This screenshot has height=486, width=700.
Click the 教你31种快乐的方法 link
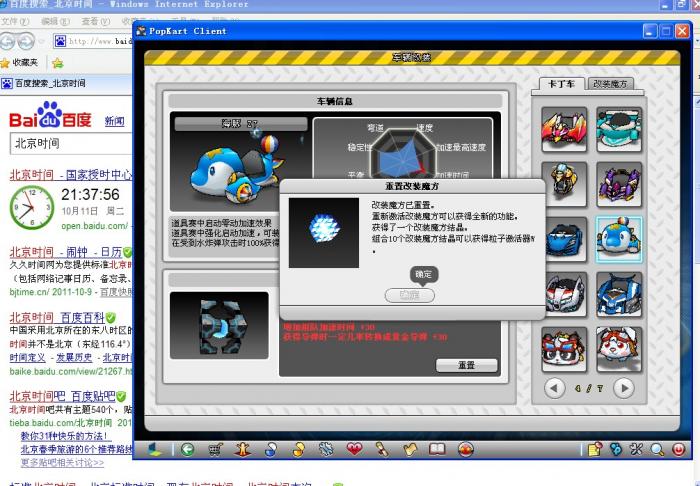point(64,436)
